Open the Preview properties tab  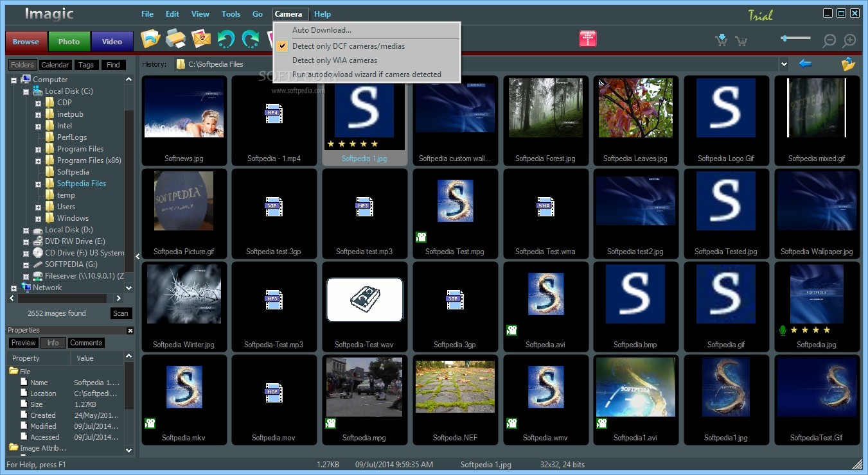click(x=24, y=343)
